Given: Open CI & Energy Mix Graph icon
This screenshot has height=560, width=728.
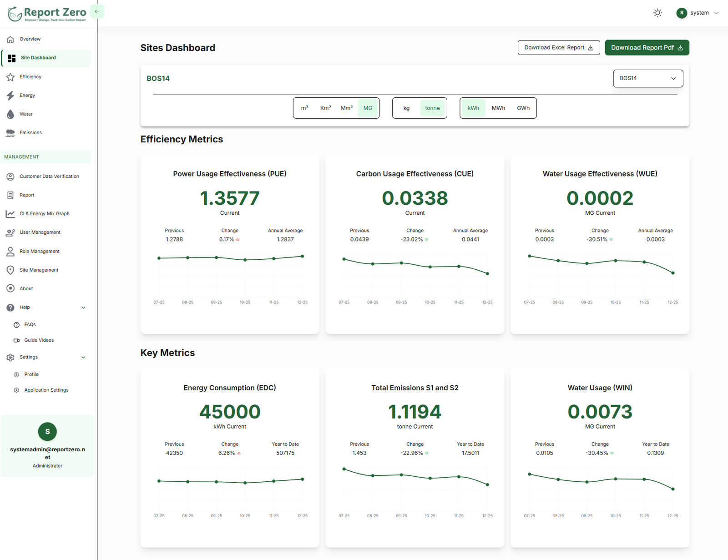Looking at the screenshot, I should point(10,214).
